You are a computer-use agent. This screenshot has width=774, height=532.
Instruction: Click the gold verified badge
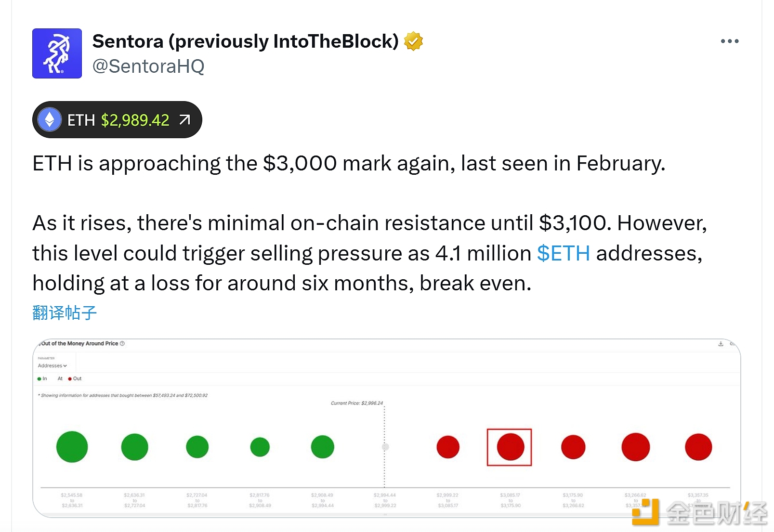pos(413,41)
